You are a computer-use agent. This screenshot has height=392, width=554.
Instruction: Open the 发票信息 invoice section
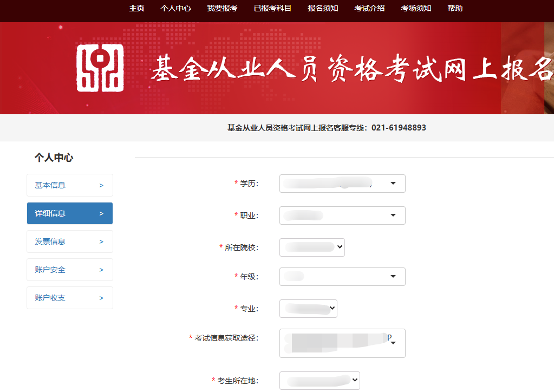pyautogui.click(x=69, y=241)
